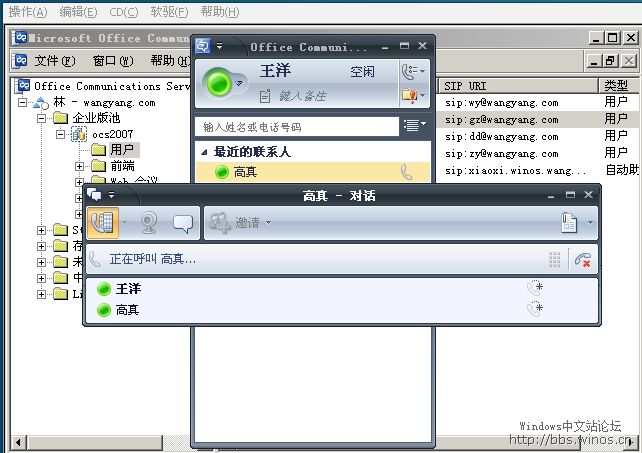Open instant message via speech bubble icon
Viewport: 642px width, 453px height.
[x=182, y=223]
